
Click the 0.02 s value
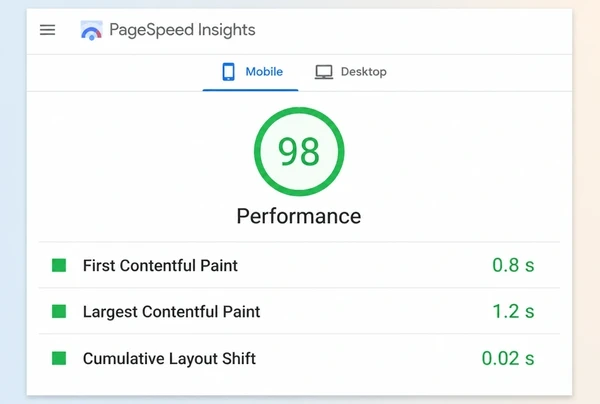click(x=508, y=358)
